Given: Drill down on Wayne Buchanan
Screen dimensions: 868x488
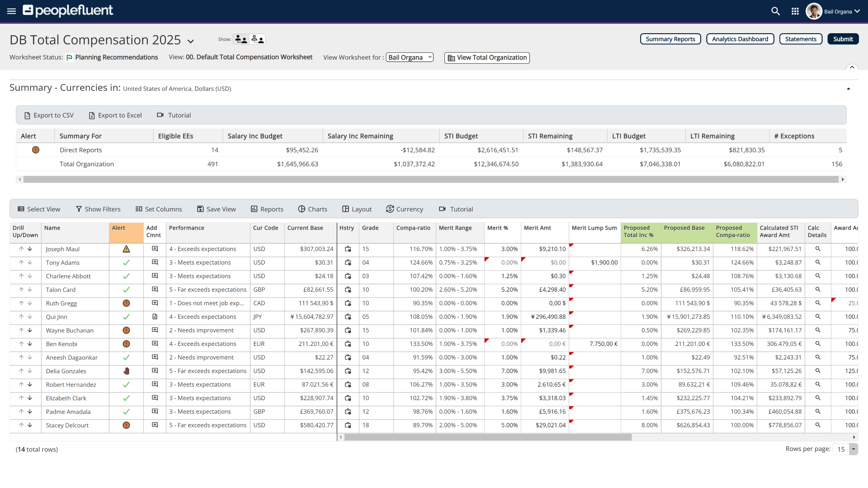Looking at the screenshot, I should coord(30,330).
